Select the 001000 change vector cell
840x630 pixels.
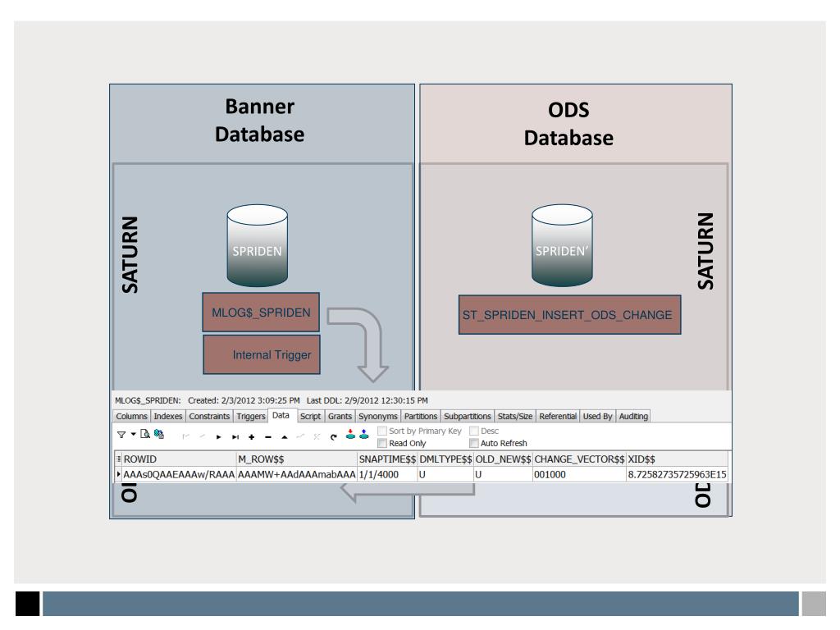click(x=579, y=474)
